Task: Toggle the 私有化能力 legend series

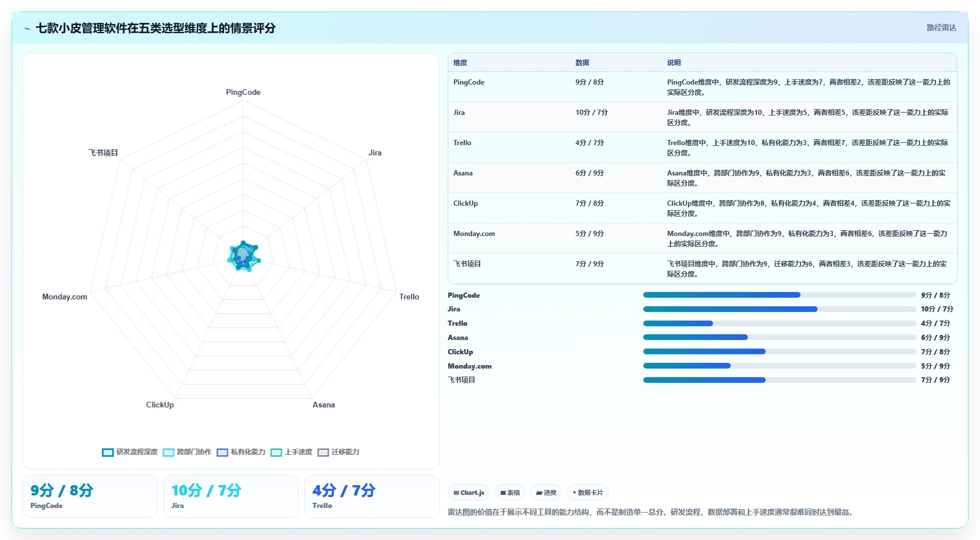Action: click(x=241, y=452)
